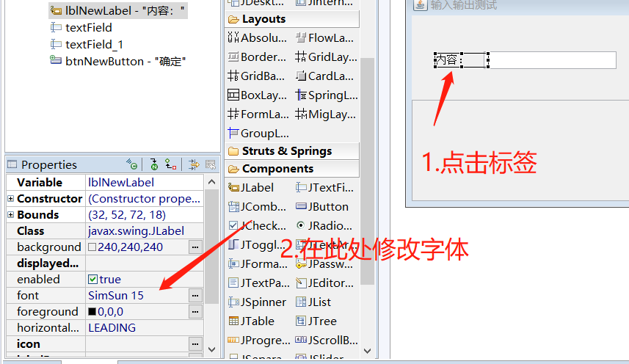Open foreground color ellipsis button

click(195, 311)
